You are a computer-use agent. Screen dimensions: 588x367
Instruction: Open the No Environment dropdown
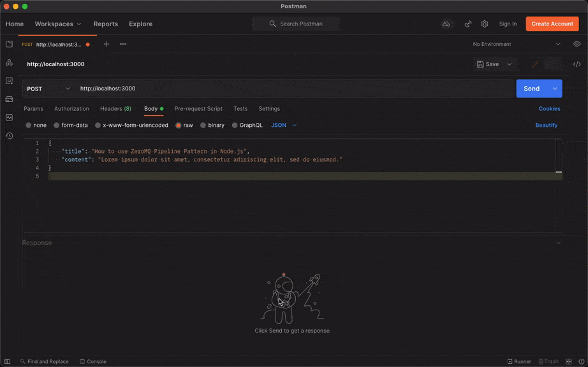tap(517, 44)
